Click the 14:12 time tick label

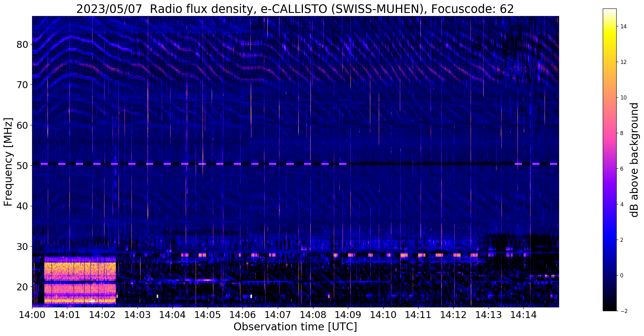tap(453, 315)
